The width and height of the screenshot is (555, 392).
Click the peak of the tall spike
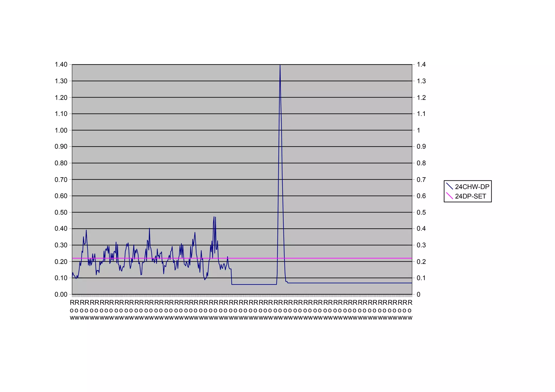coord(280,66)
